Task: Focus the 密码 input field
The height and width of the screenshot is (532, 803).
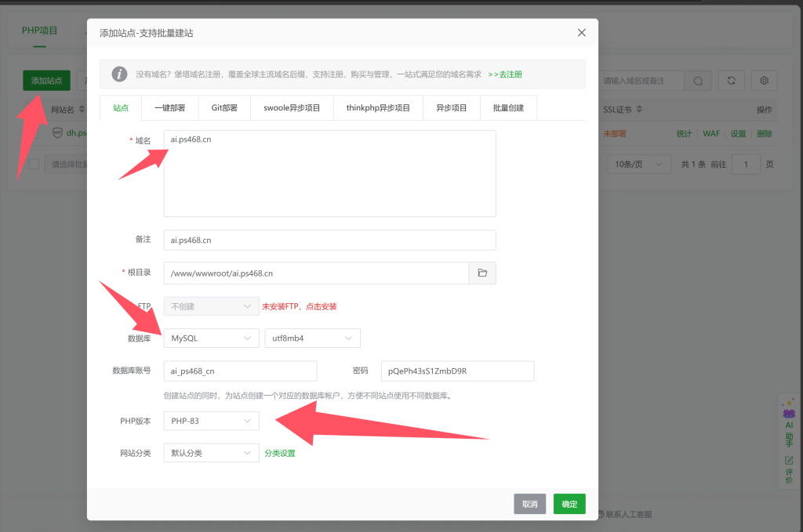Action: (x=458, y=371)
